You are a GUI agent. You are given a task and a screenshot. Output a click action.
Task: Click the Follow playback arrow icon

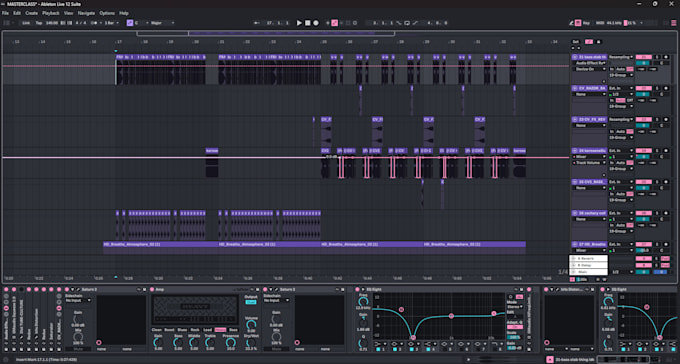pos(256,23)
